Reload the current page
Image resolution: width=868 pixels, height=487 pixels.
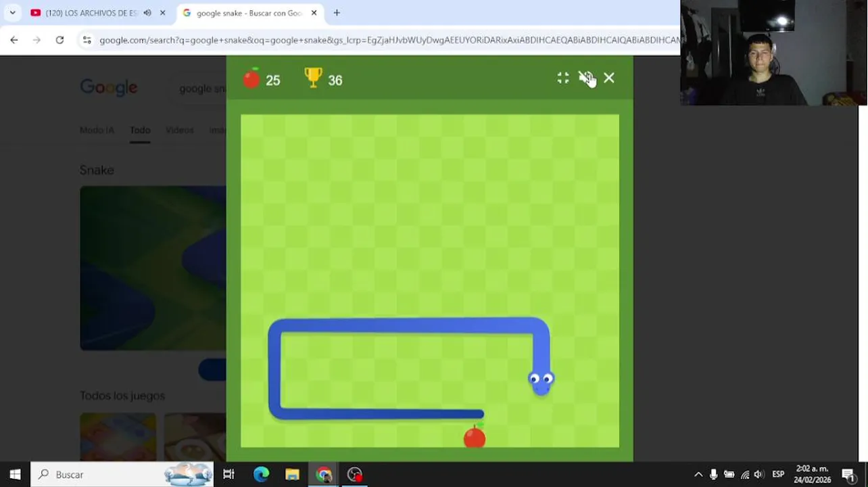59,40
